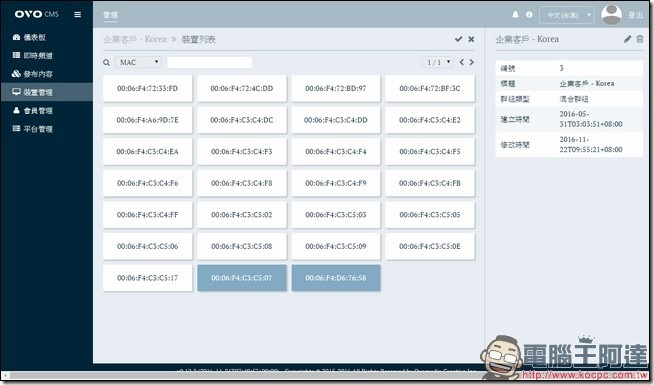Click the logout link at top right
The image size is (654, 385).
636,15
